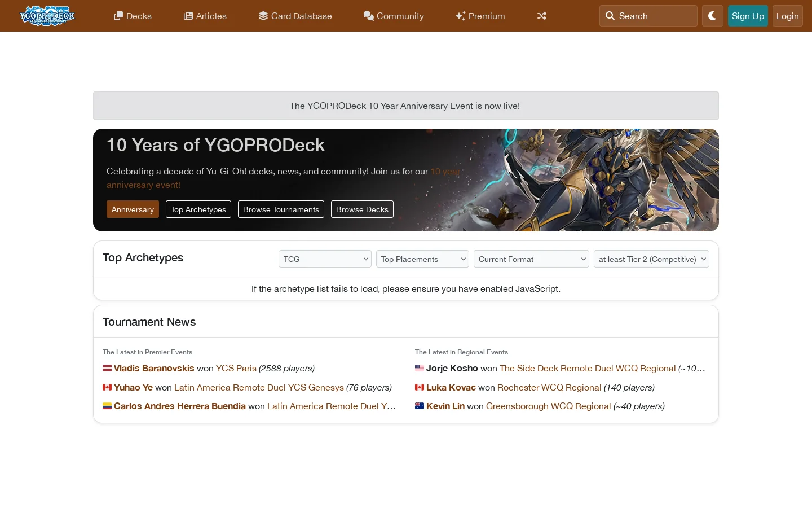Open the Premium menu
The height and width of the screenshot is (508, 812).
[x=480, y=16]
